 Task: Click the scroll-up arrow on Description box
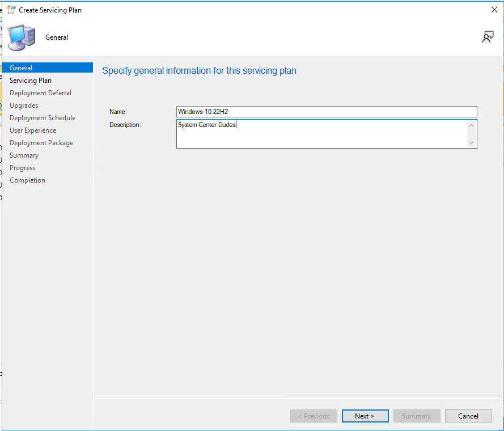[472, 125]
